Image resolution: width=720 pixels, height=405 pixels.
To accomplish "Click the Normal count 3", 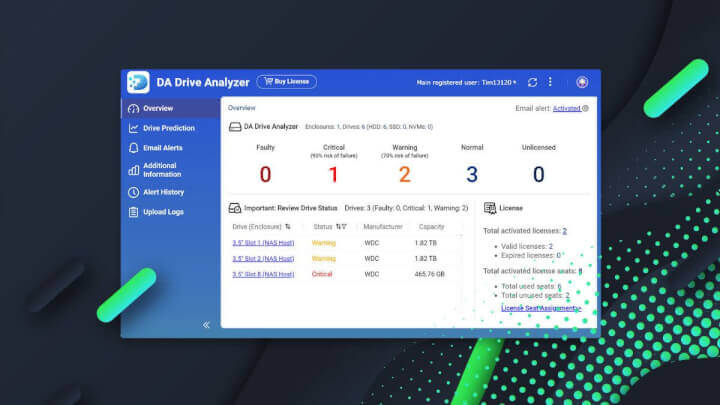I will pyautogui.click(x=472, y=174).
